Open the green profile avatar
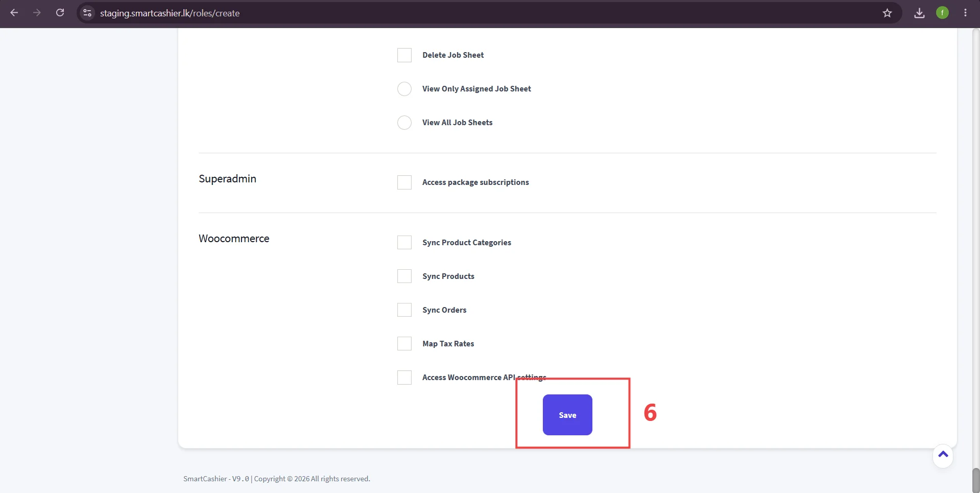980x493 pixels. (942, 13)
